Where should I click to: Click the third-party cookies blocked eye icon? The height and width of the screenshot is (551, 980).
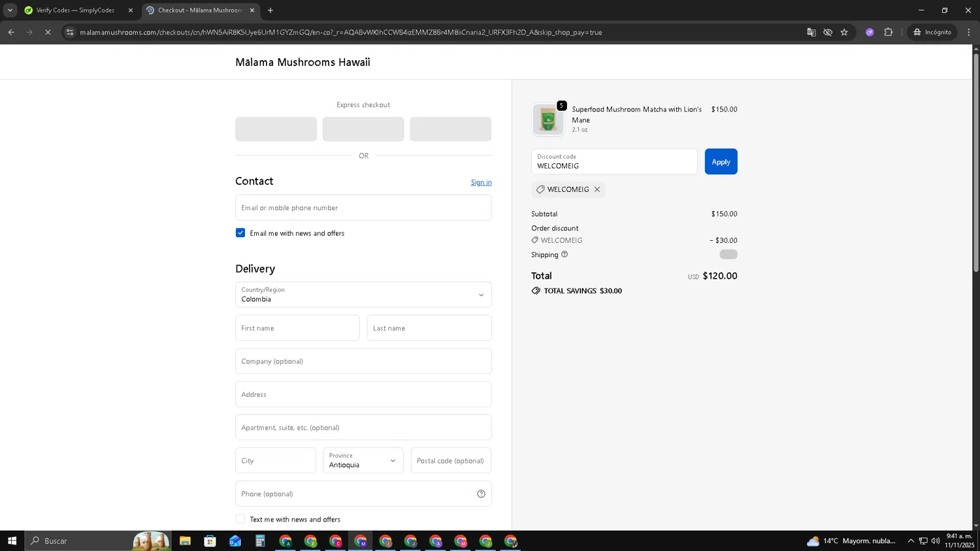pyautogui.click(x=828, y=32)
